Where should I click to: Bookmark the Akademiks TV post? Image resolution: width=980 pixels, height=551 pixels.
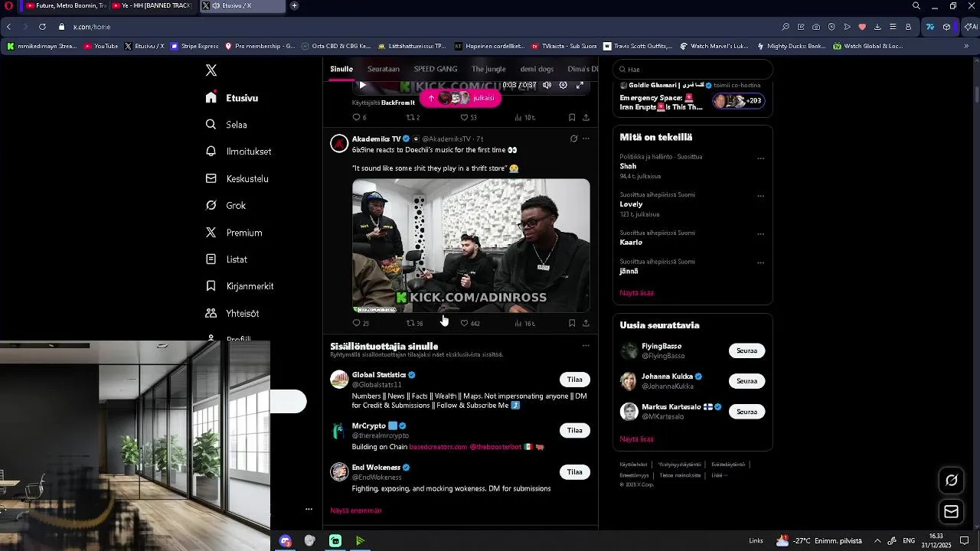click(572, 323)
